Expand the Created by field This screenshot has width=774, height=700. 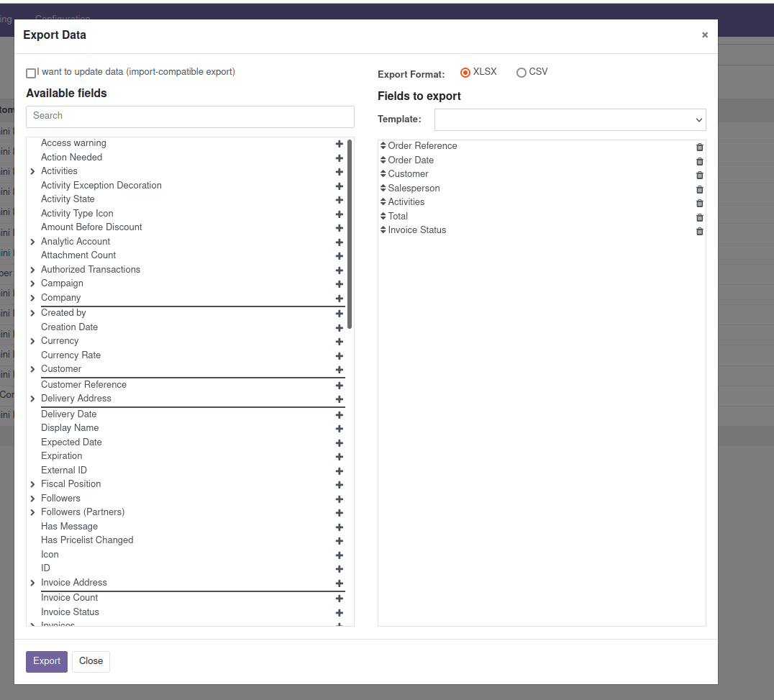click(32, 313)
